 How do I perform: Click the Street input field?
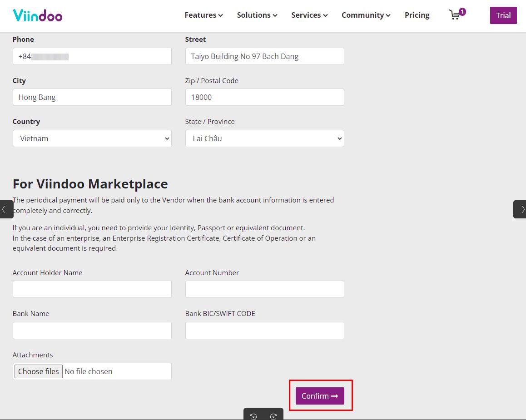click(x=265, y=56)
